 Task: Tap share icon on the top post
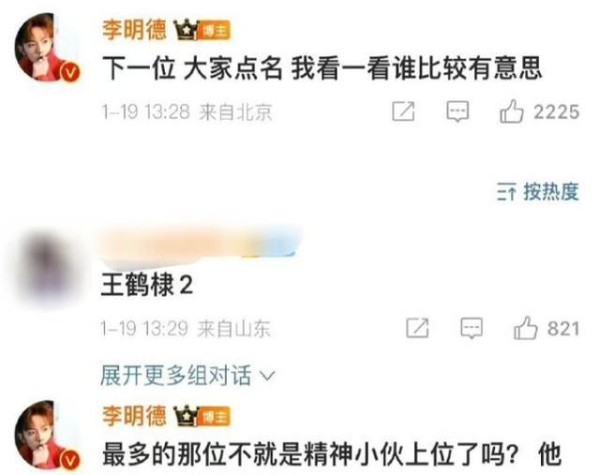(403, 111)
